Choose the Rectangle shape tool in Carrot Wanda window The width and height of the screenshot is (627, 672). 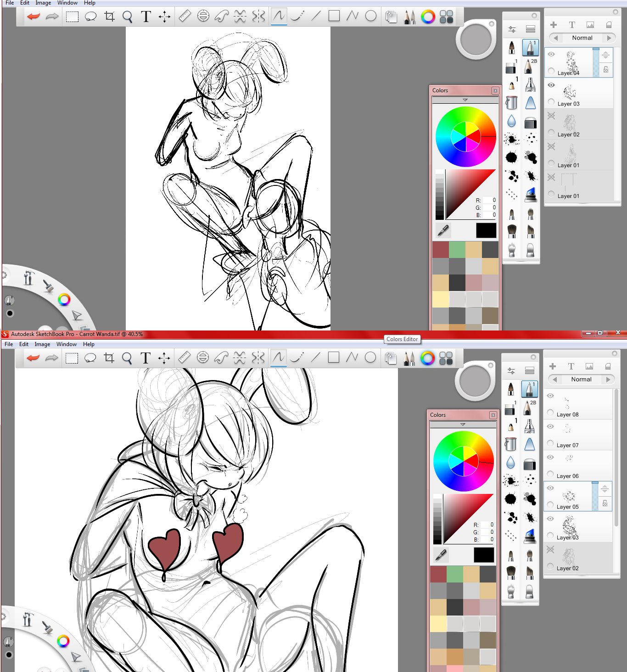coord(334,358)
